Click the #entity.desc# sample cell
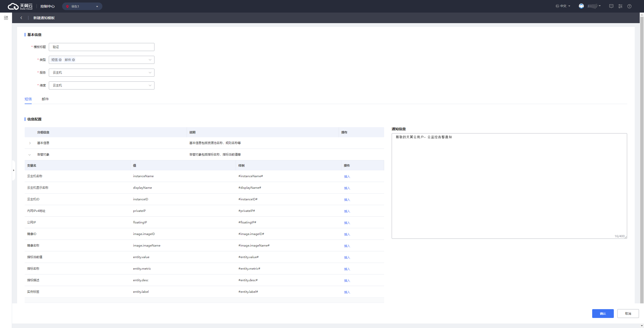644x328 pixels. (x=248, y=280)
